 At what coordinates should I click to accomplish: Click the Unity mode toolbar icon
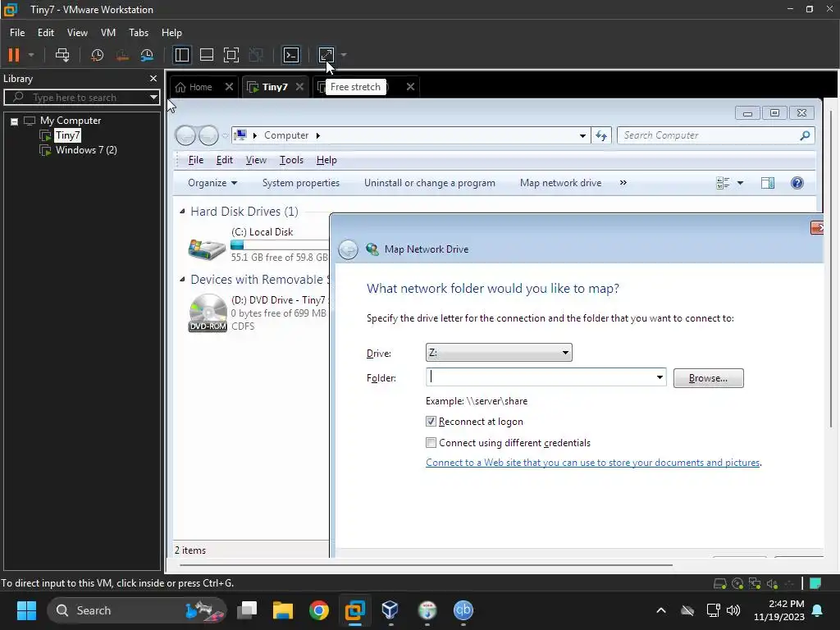tap(256, 55)
